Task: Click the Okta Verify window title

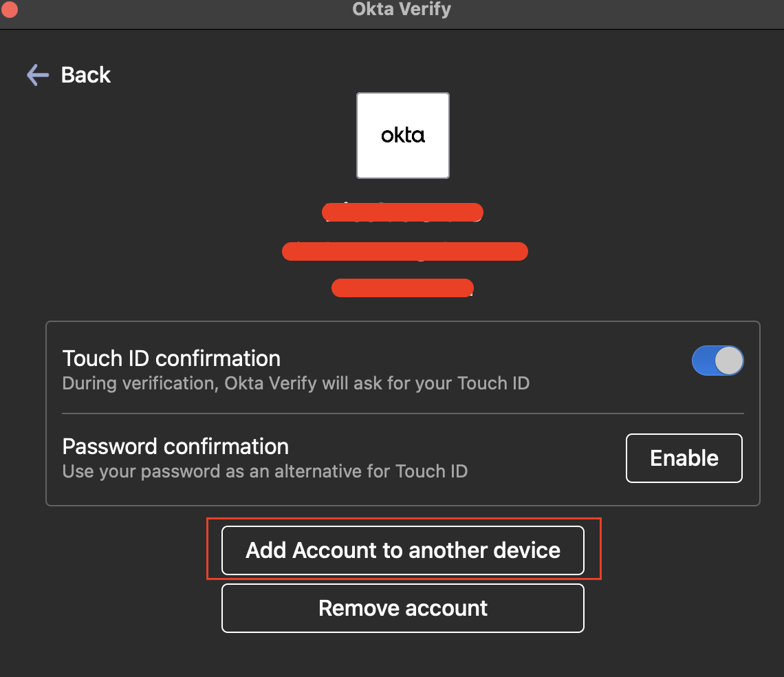Action: coord(402,10)
